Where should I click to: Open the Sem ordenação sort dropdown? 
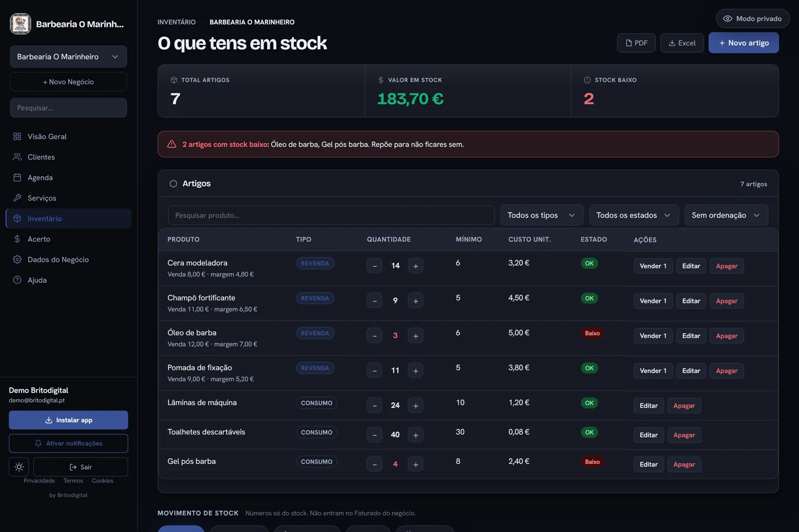726,215
